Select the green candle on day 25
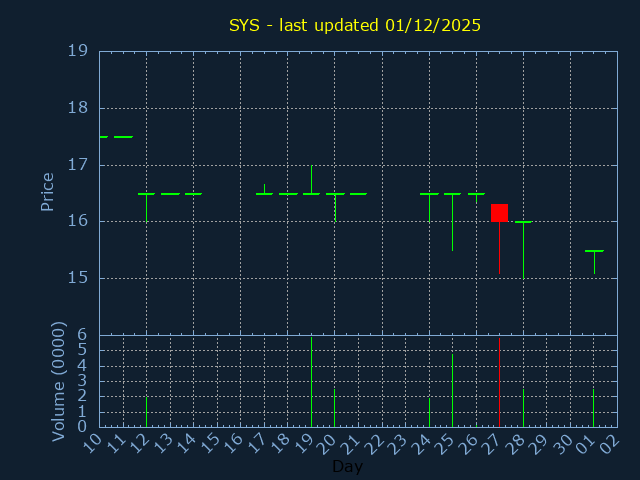Image resolution: width=640 pixels, height=480 pixels. pyautogui.click(x=452, y=194)
